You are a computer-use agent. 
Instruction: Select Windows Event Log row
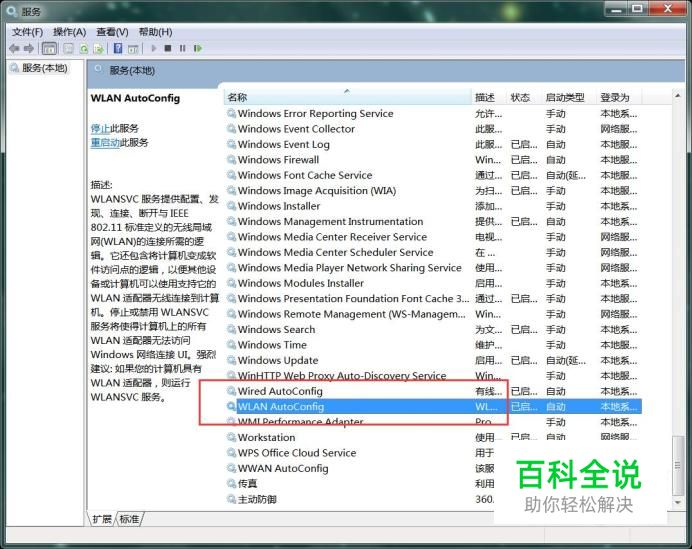[x=433, y=144]
